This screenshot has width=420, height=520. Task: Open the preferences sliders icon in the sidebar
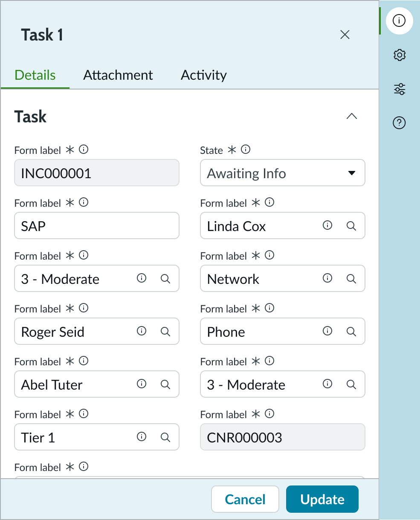pyautogui.click(x=399, y=89)
